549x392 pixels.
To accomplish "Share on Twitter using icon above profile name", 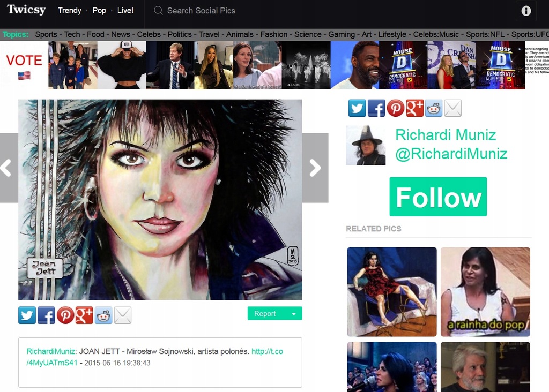I will [x=357, y=108].
